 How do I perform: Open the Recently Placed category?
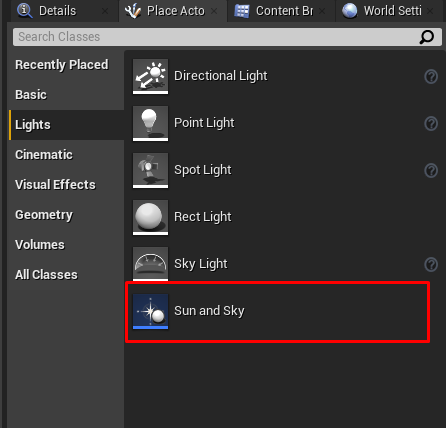[62, 64]
